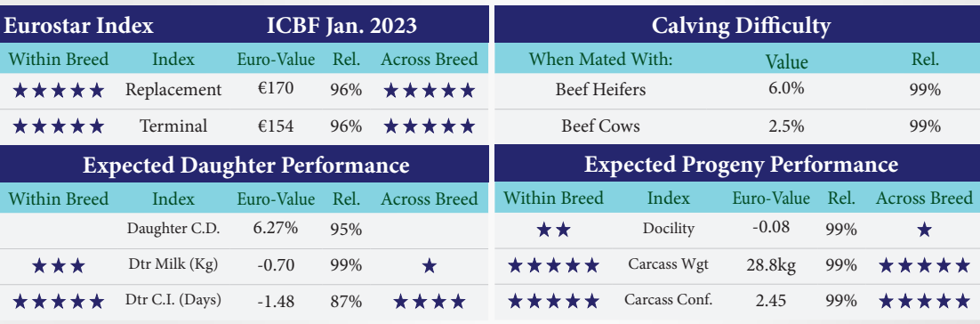The height and width of the screenshot is (324, 980).
Task: Click the When Mated With column header
Action: (x=600, y=60)
